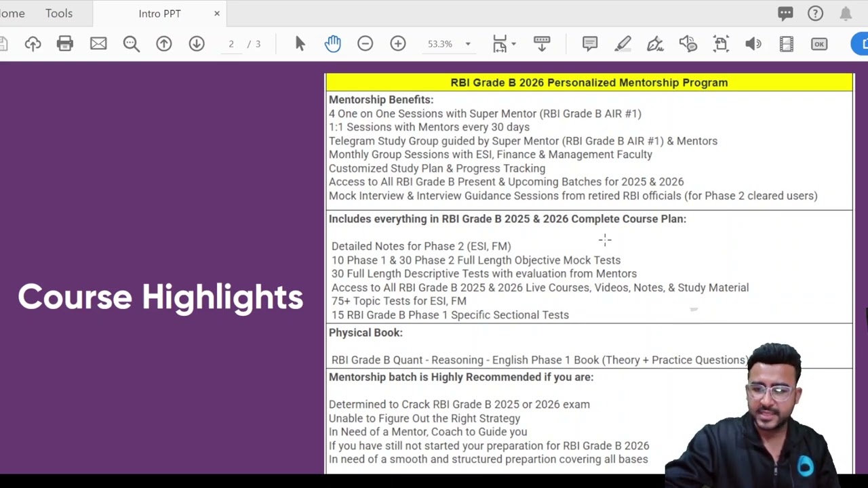This screenshot has height=488, width=868.
Task: Send file by email envelope icon
Action: click(x=98, y=44)
